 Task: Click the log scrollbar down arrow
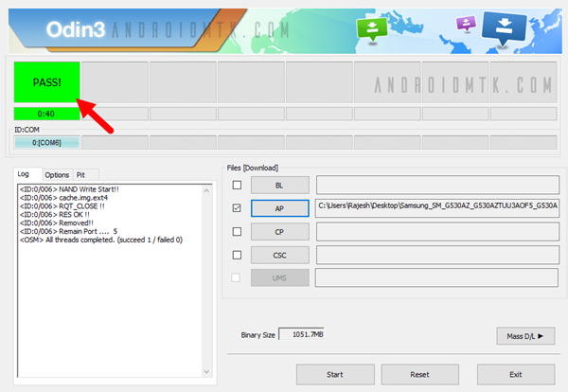[x=206, y=371]
